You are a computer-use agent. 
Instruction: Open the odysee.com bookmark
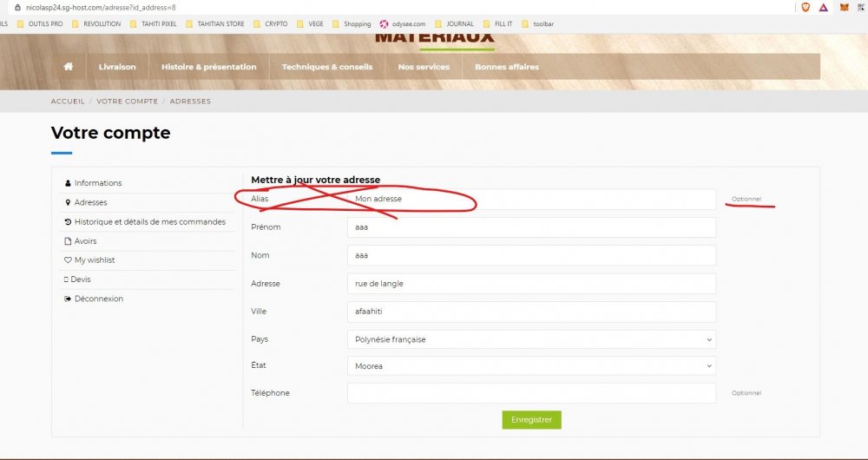(403, 23)
